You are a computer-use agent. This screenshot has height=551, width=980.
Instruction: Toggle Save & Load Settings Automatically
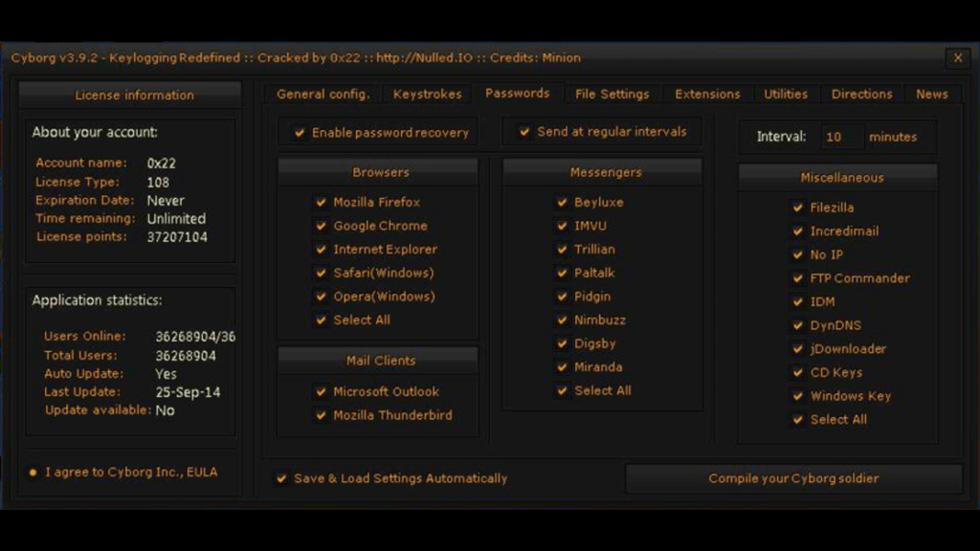(x=282, y=478)
